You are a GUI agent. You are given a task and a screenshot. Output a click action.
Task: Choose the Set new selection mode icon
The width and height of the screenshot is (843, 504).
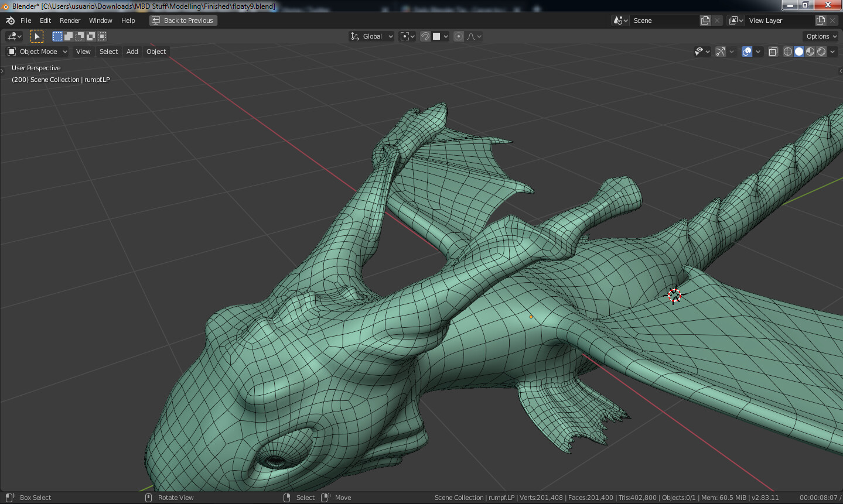pos(57,36)
